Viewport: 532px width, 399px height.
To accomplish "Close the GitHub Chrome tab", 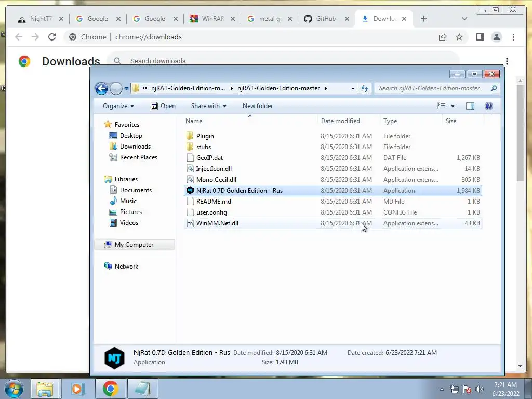I will [x=347, y=19].
